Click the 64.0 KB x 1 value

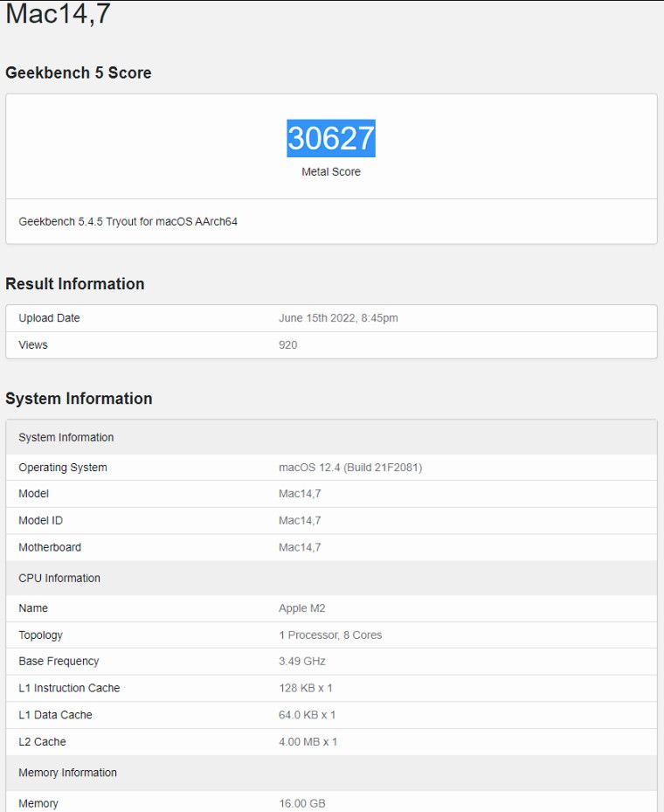point(307,715)
